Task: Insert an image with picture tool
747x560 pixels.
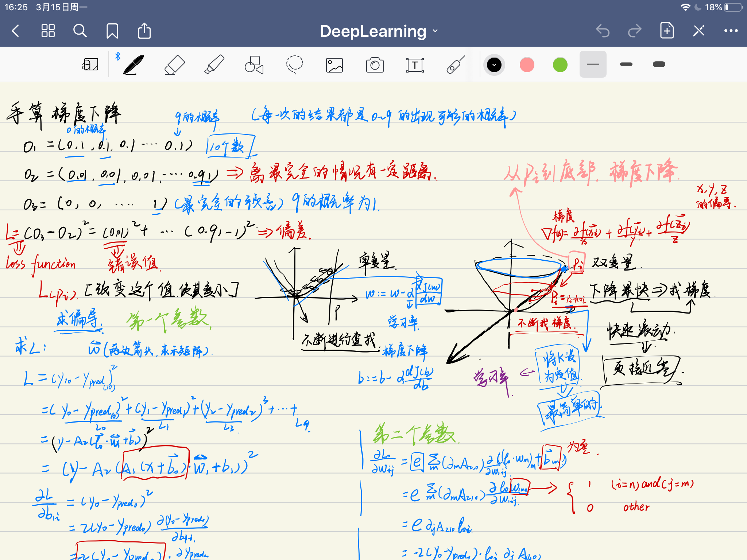Action: tap(334, 65)
